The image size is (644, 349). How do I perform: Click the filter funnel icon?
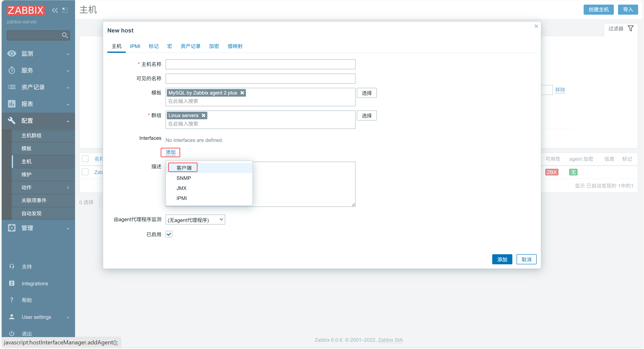tap(631, 29)
